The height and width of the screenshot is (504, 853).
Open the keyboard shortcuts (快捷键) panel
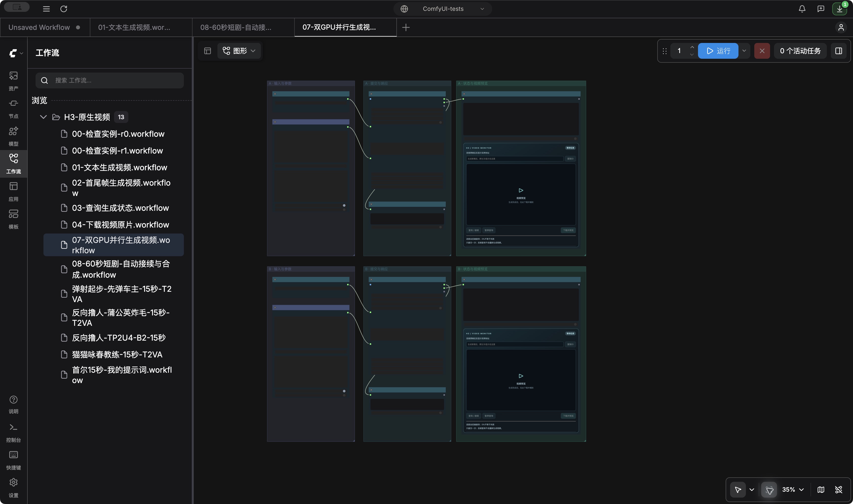point(14,460)
